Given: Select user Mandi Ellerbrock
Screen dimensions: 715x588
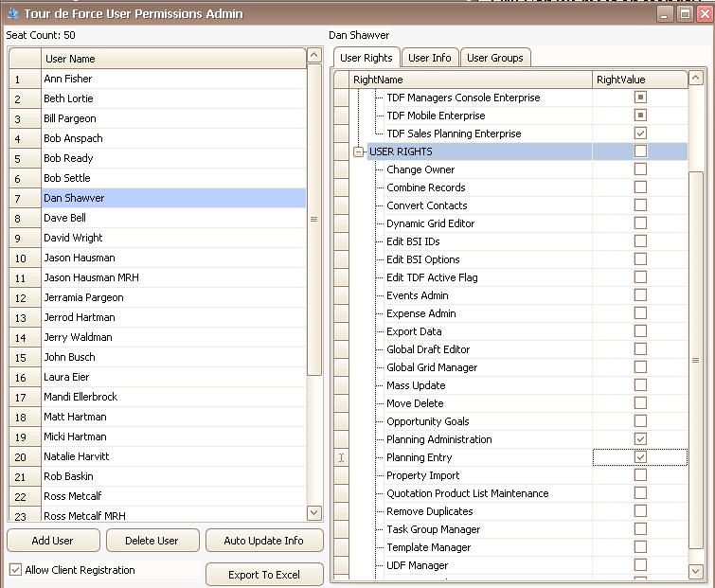Looking at the screenshot, I should pyautogui.click(x=173, y=397).
